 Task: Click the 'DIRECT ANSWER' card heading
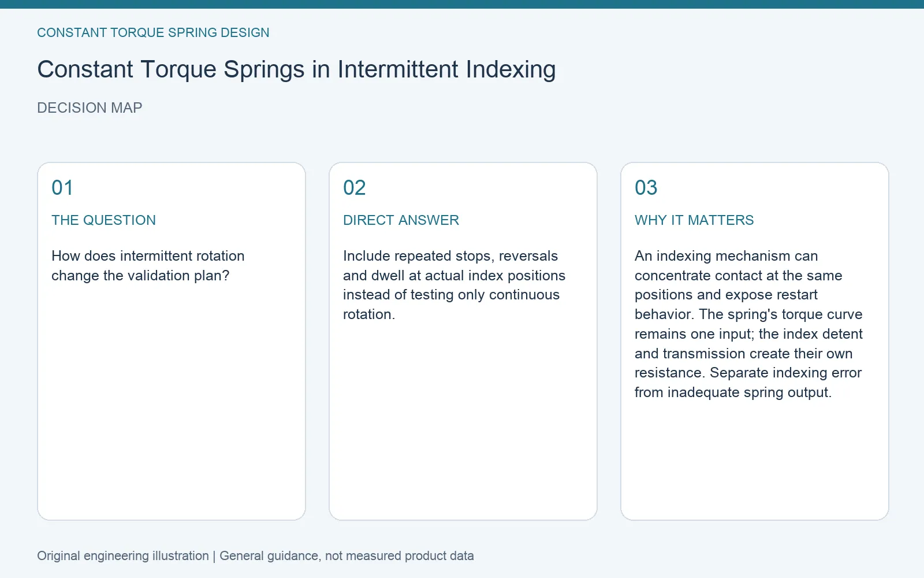[x=401, y=220]
